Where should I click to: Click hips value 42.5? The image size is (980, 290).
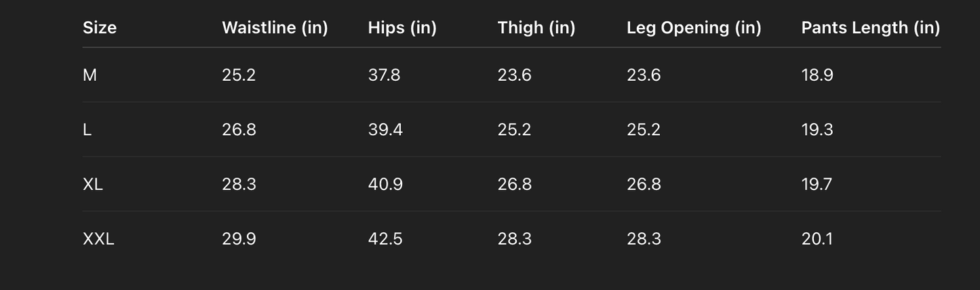point(385,239)
